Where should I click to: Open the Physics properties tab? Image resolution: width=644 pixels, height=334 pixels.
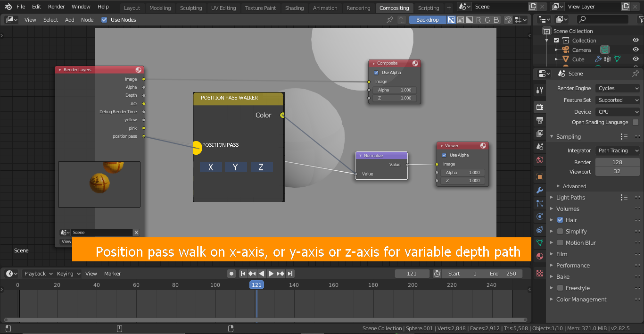coord(540,217)
